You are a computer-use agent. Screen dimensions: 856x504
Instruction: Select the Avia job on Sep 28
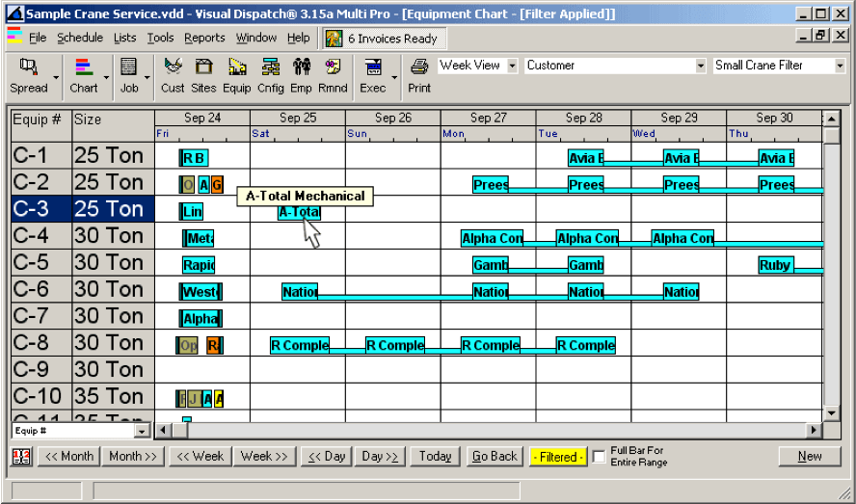tap(586, 158)
